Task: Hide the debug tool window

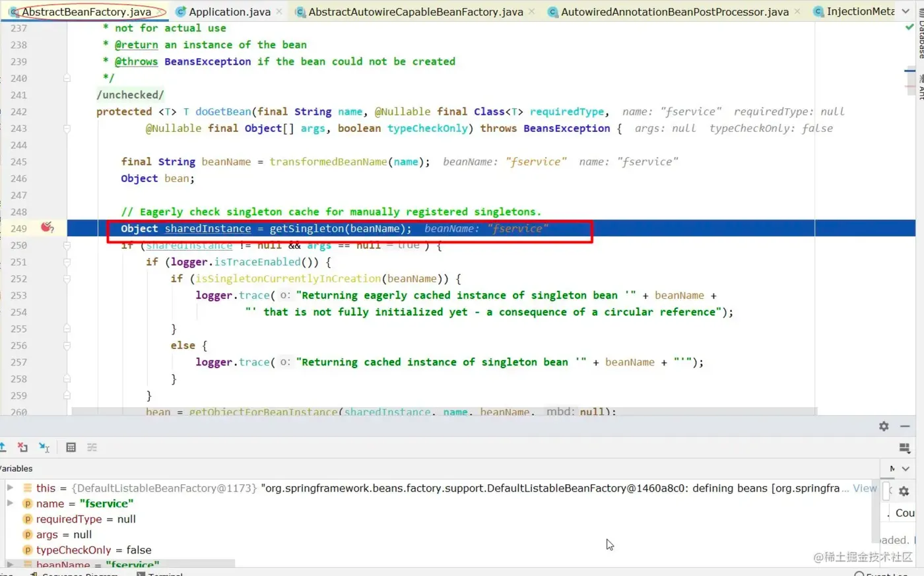Action: [905, 426]
